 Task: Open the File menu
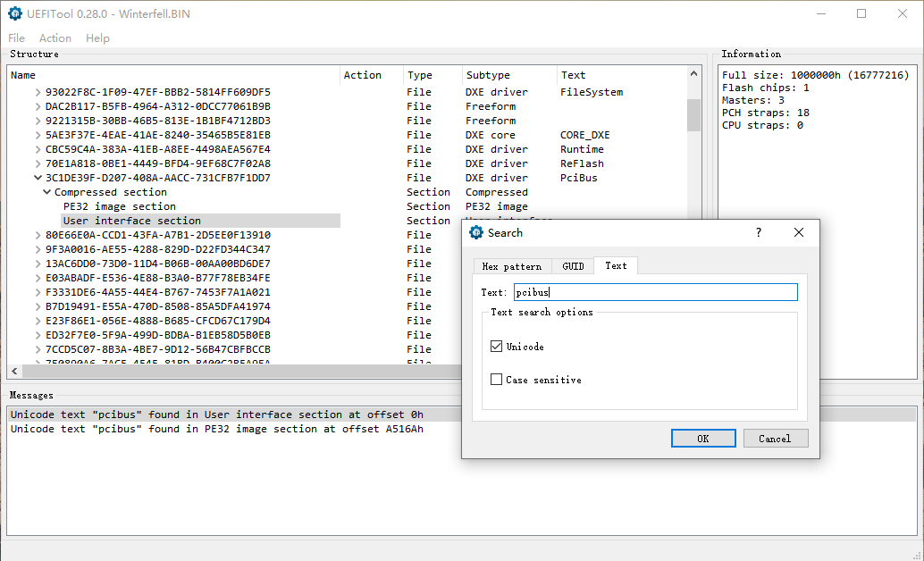click(x=16, y=38)
